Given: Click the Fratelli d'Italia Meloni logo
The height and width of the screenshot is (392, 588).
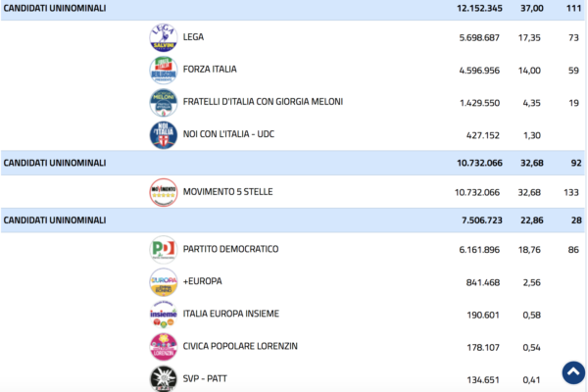Looking at the screenshot, I should (x=163, y=102).
